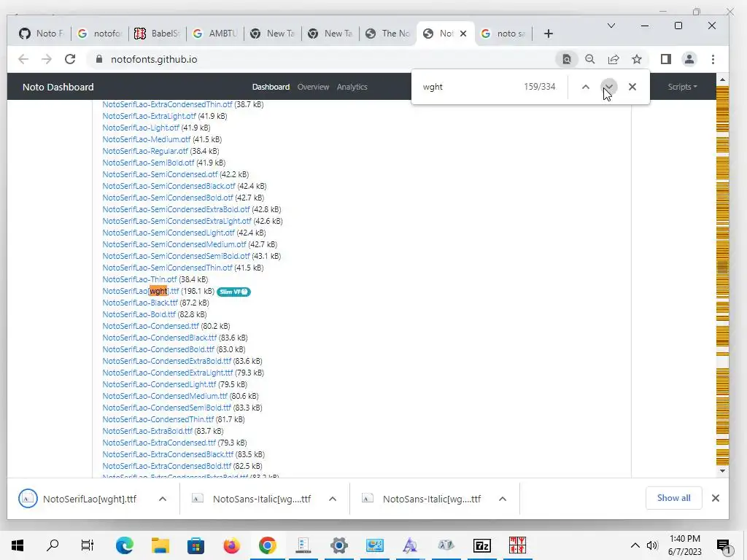Screen dimensions: 747x560
Task: Click the Noto Dashboard brand link
Action: tap(58, 87)
